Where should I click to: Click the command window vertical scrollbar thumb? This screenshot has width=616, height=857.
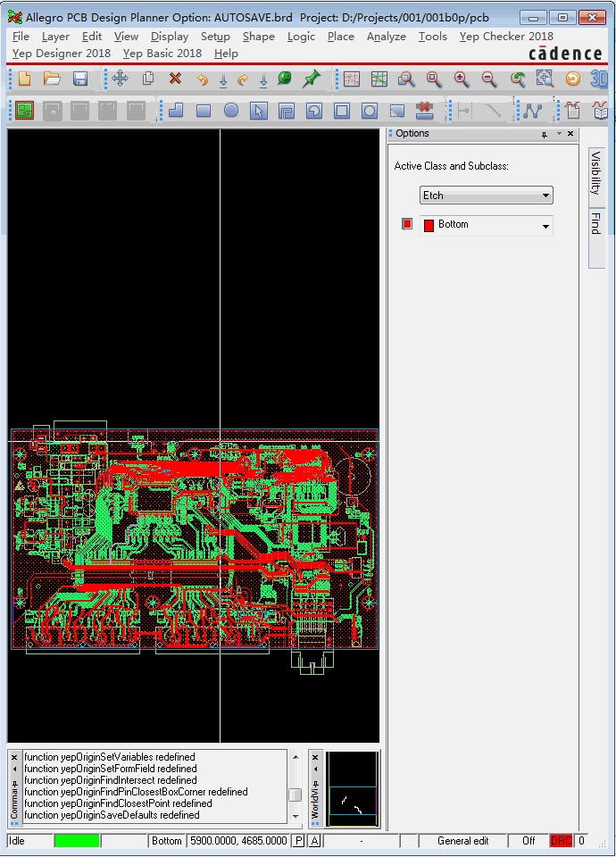(295, 795)
